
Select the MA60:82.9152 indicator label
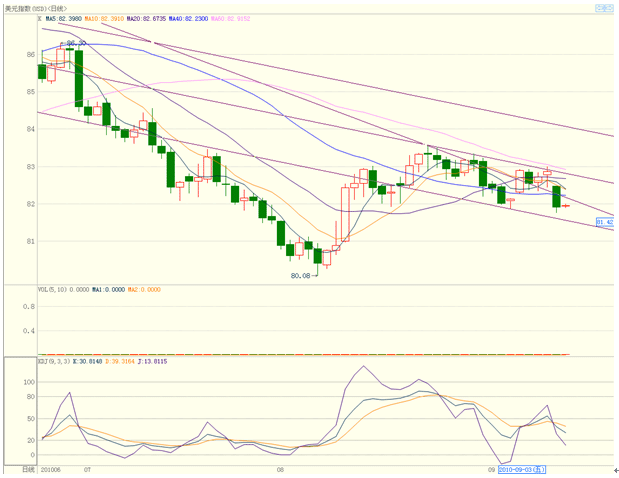point(231,19)
